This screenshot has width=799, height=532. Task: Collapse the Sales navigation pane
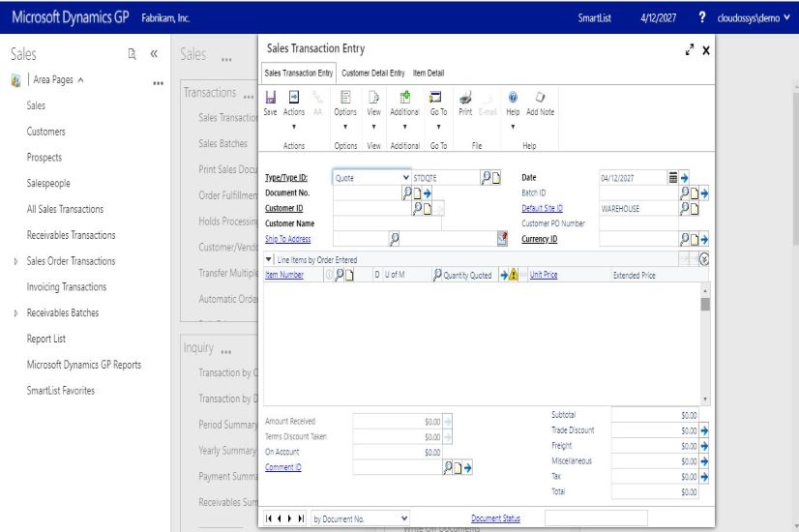pos(154,53)
